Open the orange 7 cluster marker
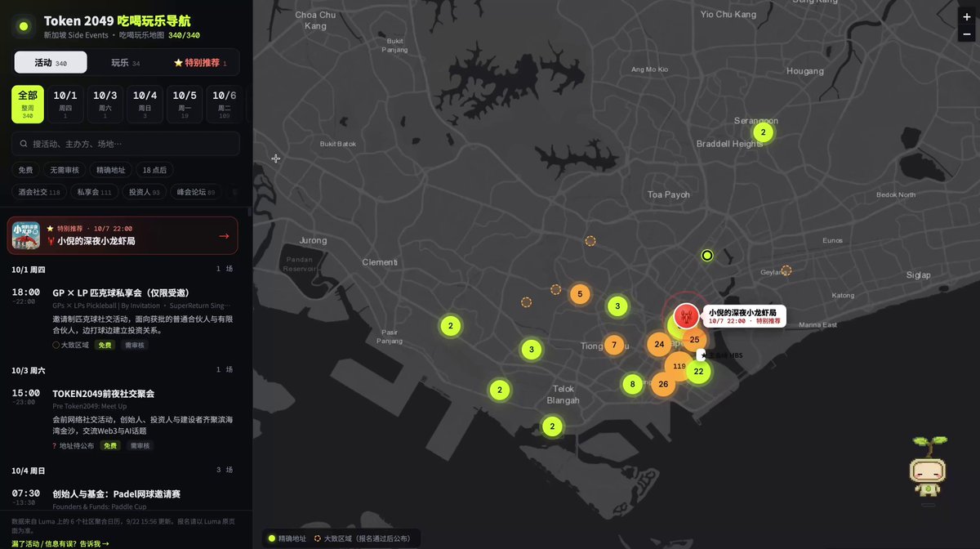The image size is (980, 549). coord(614,345)
